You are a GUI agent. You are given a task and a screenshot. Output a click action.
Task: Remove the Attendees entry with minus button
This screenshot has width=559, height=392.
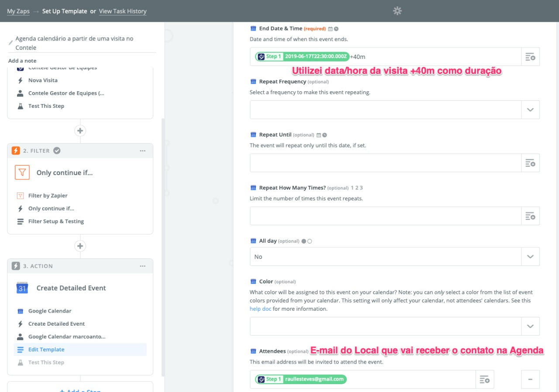530,379
